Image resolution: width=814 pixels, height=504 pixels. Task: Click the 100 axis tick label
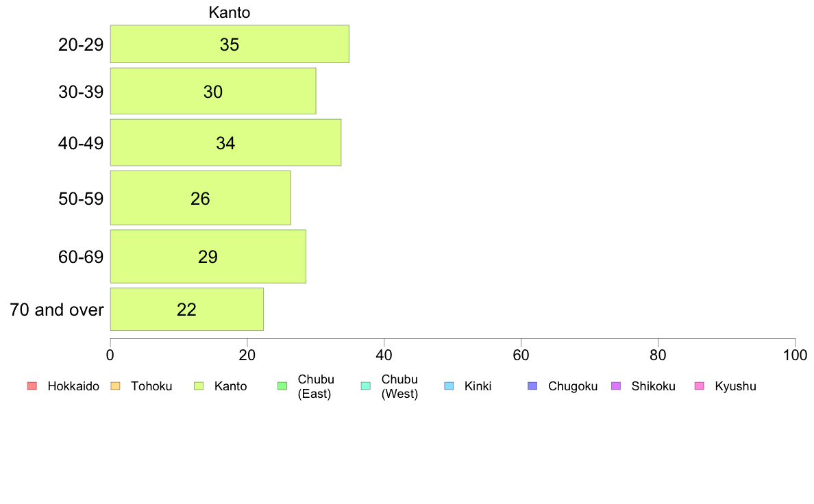[x=795, y=355]
